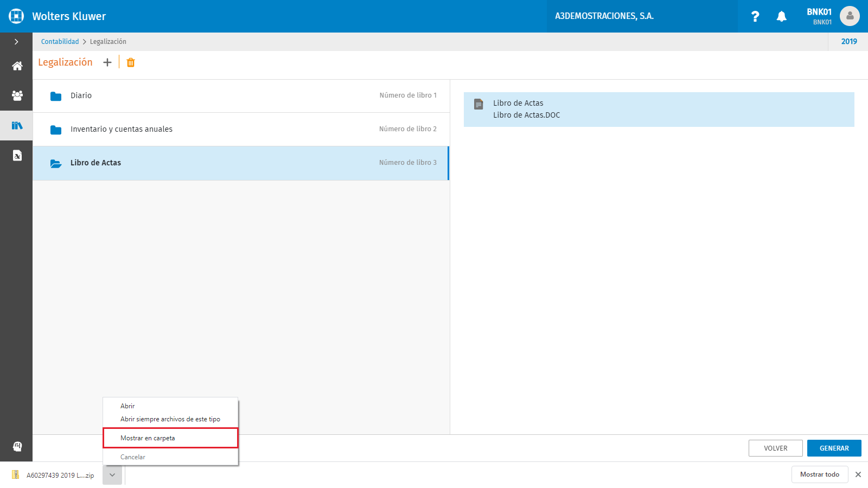This screenshot has height=488, width=868.
Task: Delete using the orange trash icon
Action: pos(131,62)
